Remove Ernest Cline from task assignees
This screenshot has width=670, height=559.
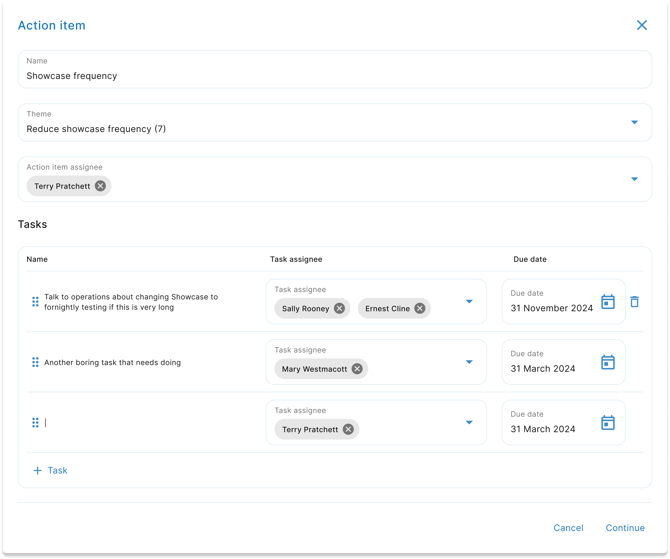pyautogui.click(x=420, y=309)
